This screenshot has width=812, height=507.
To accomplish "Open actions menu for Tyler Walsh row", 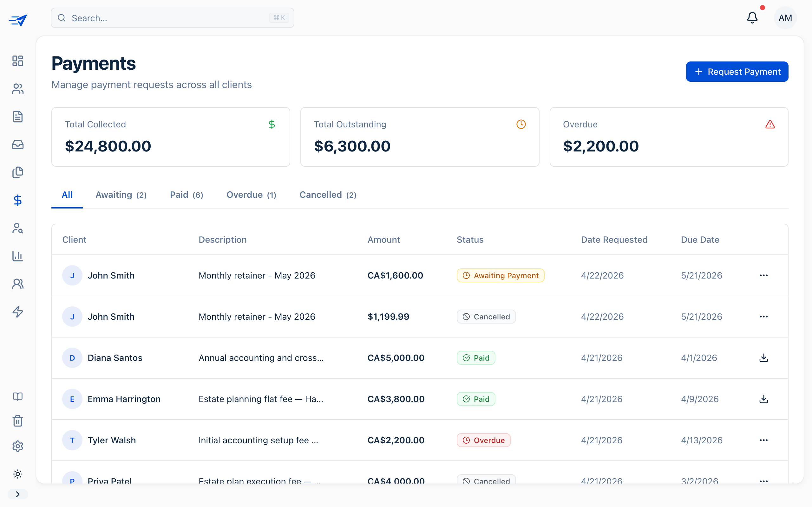I will pyautogui.click(x=763, y=440).
